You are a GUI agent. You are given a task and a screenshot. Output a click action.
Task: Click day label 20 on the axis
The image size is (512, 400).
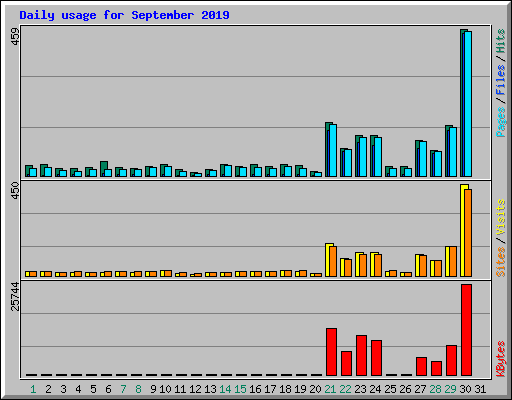click(315, 389)
